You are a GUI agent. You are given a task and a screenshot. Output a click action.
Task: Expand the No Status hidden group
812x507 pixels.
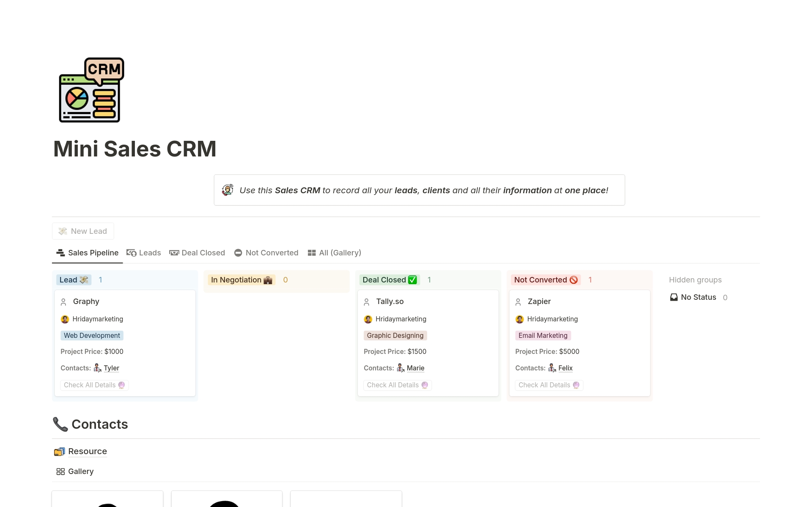coord(698,297)
